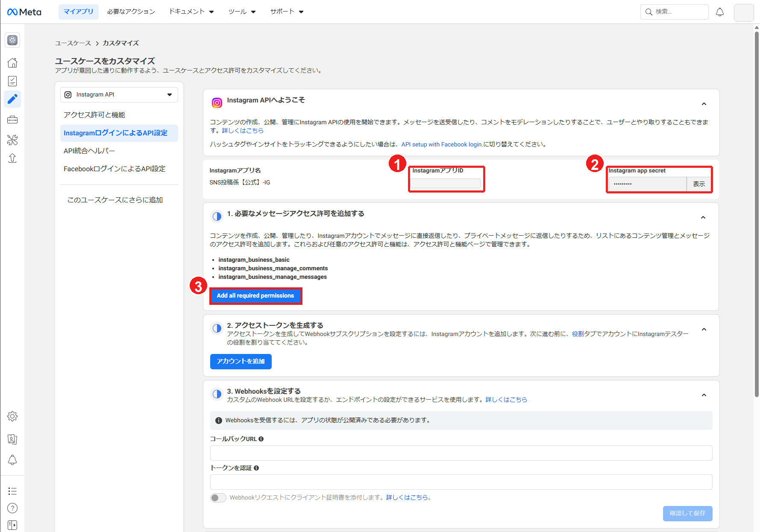Collapse the step 1 permissions section
This screenshot has width=760, height=532.
703,217
